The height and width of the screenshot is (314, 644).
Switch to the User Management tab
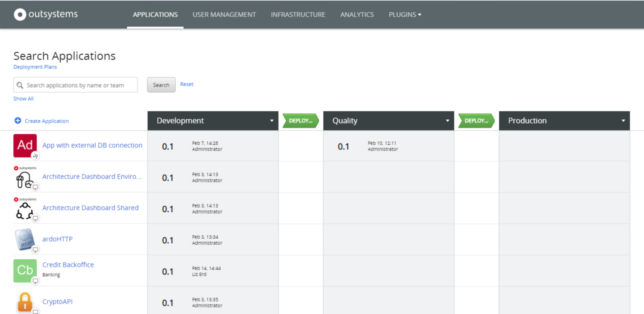(224, 15)
